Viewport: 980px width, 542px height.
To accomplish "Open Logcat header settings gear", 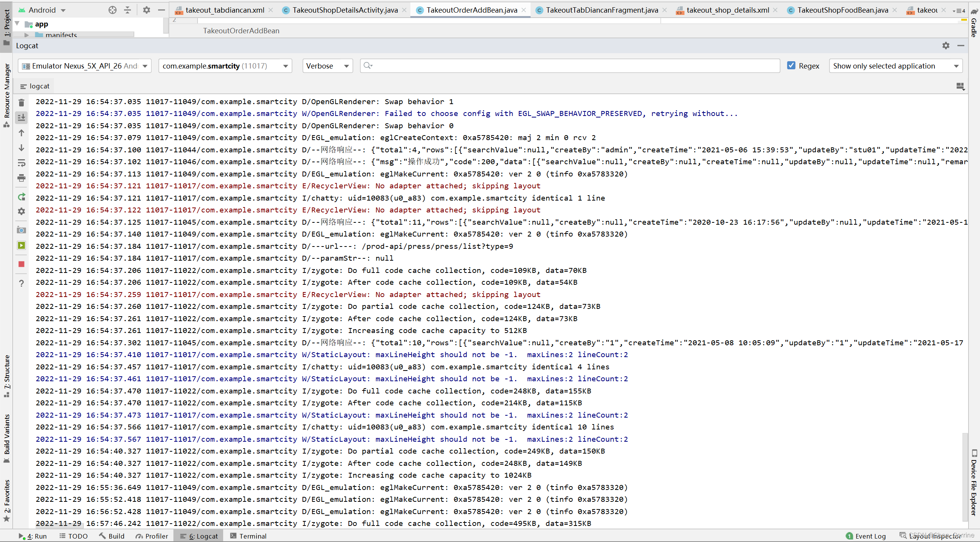I will tap(945, 46).
